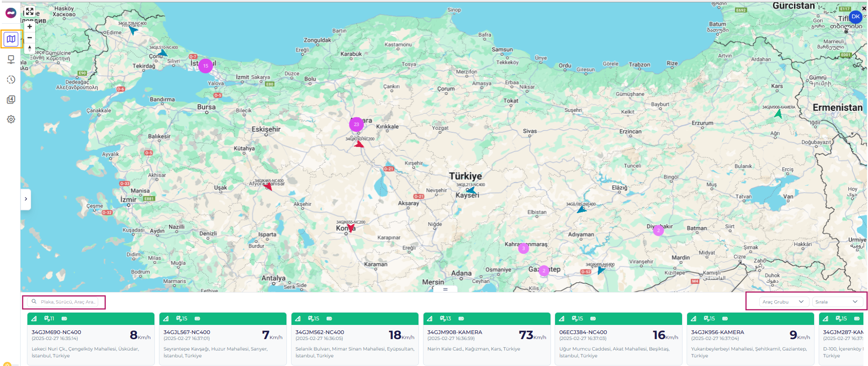
Task: Open vehicle card 34GJK956-KAMERA
Action: tap(750, 339)
